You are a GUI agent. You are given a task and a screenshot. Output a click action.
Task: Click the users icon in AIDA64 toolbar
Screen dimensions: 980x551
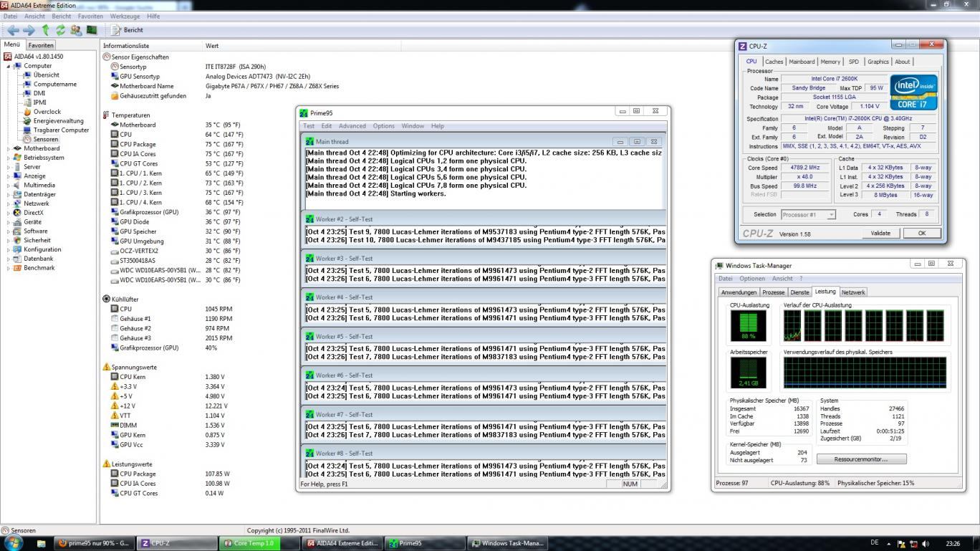[76, 30]
